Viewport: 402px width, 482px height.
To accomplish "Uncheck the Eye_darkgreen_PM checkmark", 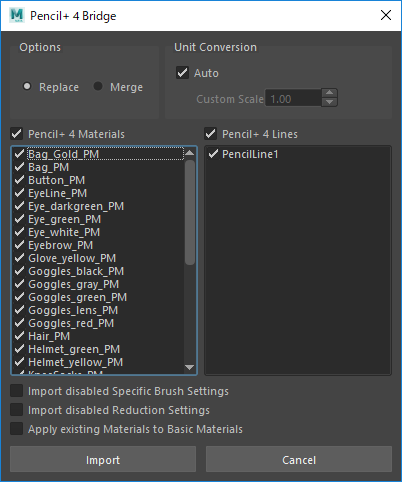I will [x=19, y=206].
